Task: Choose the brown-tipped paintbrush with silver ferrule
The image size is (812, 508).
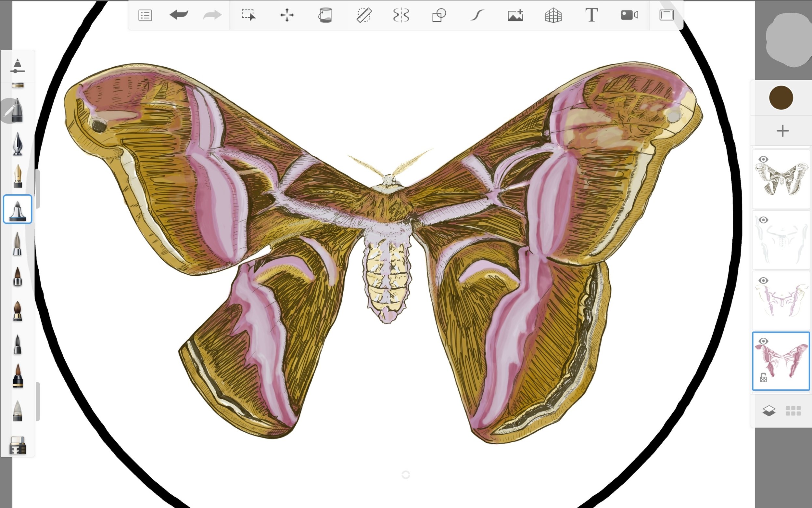Action: (x=18, y=277)
